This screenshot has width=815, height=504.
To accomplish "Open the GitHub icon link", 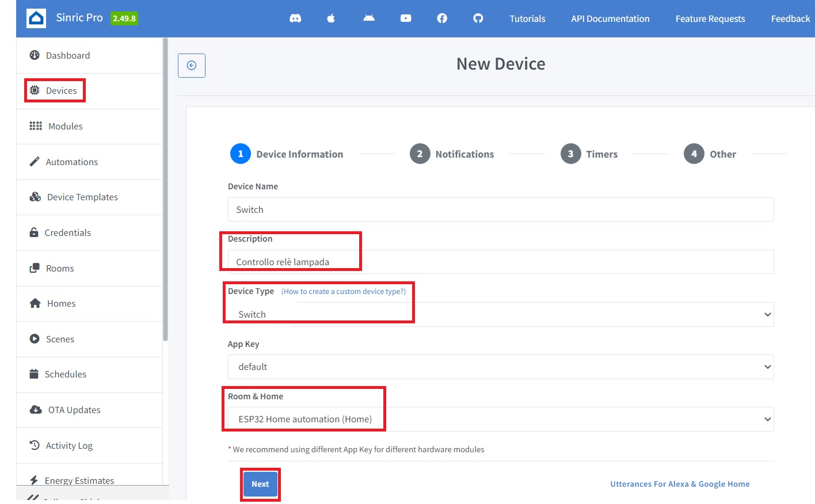I will pyautogui.click(x=478, y=18).
